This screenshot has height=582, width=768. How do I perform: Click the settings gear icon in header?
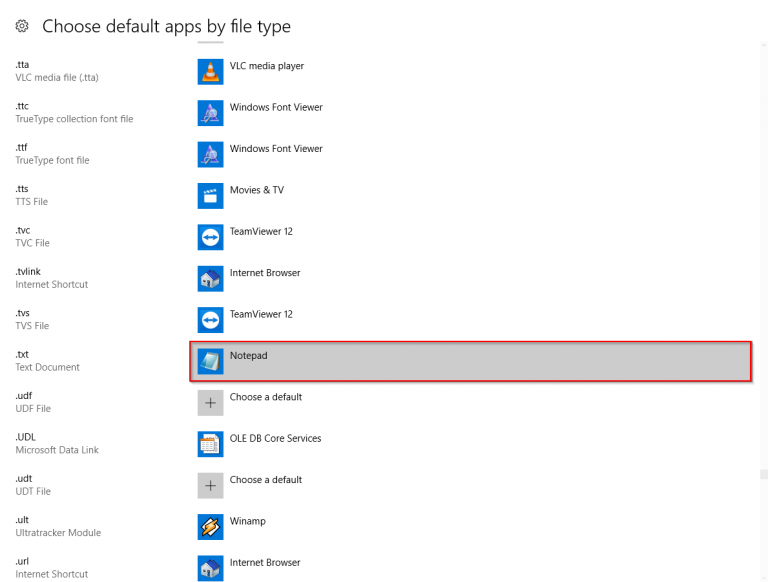click(x=22, y=27)
